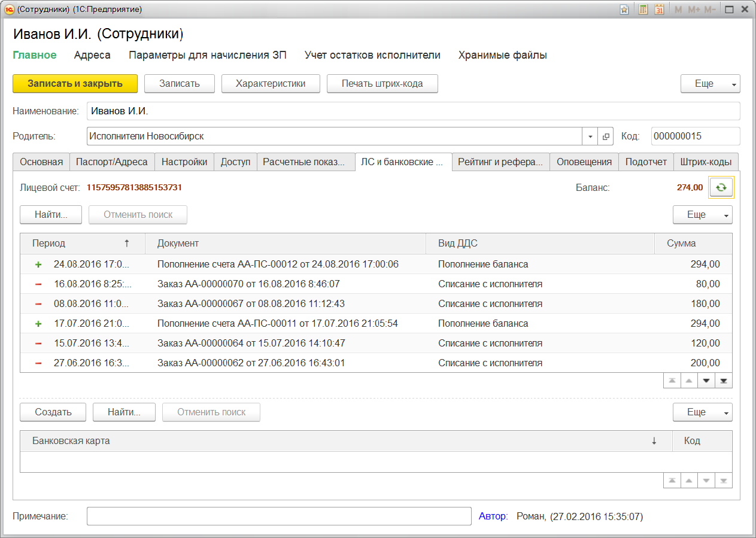Jump to first row in transactions table
756x538 pixels.
point(672,381)
